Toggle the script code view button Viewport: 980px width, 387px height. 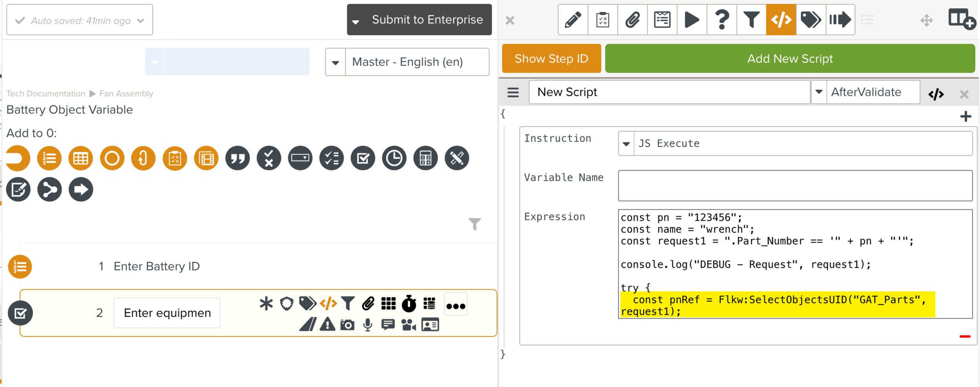pos(936,94)
